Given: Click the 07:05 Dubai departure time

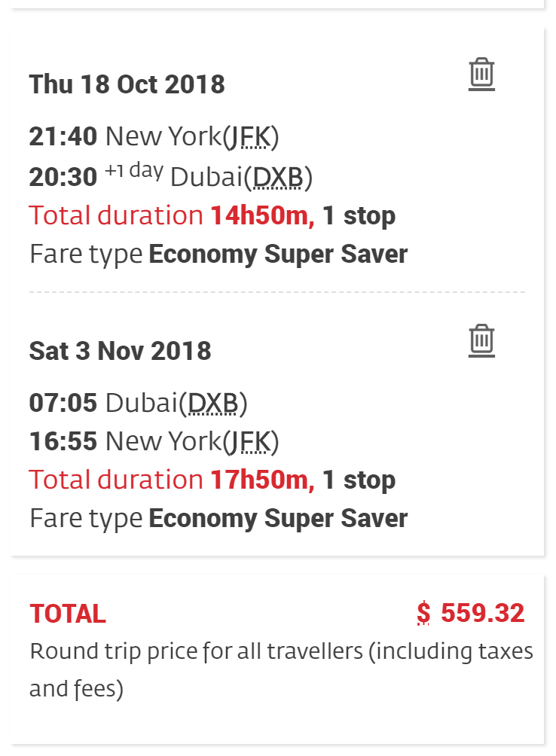Looking at the screenshot, I should coord(63,404).
